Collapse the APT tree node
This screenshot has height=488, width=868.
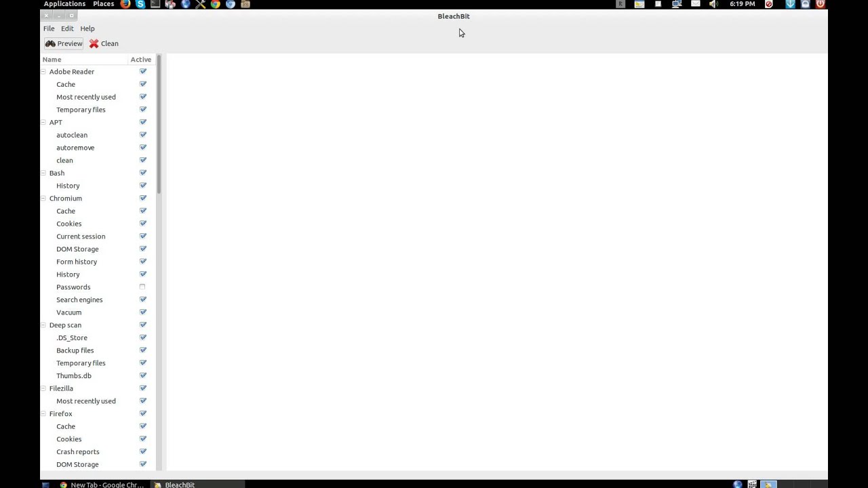pyautogui.click(x=44, y=122)
